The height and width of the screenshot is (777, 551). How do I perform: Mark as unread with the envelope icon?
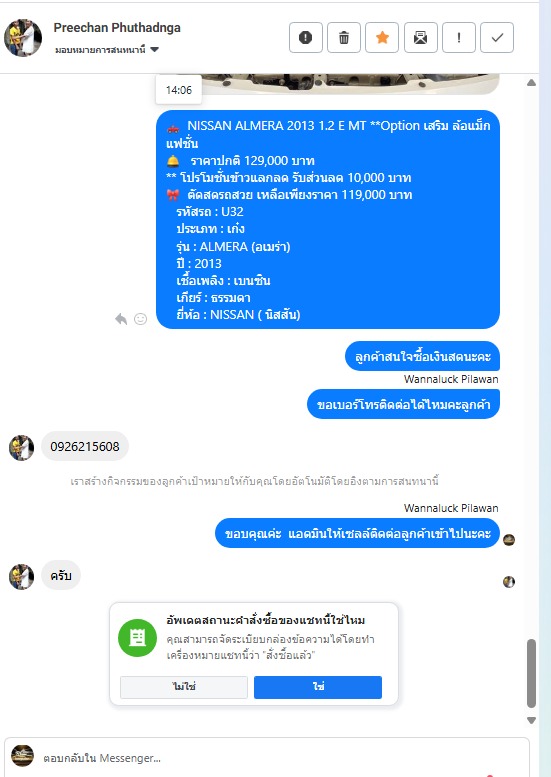point(421,37)
